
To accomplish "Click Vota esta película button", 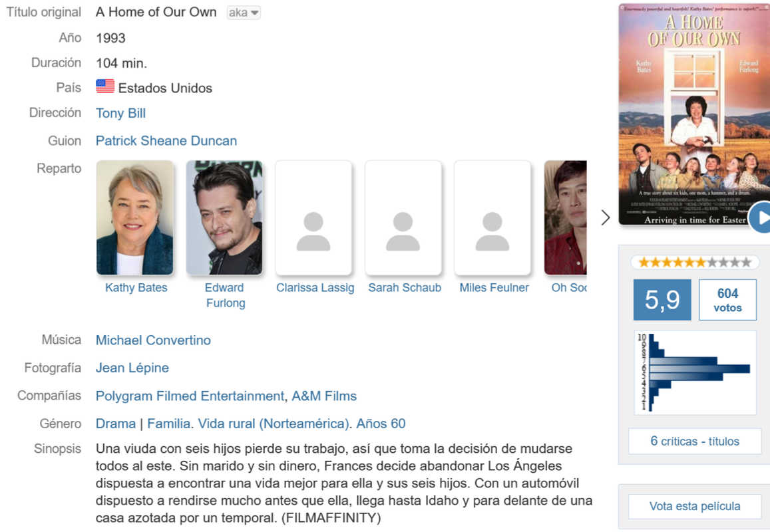I will (695, 506).
